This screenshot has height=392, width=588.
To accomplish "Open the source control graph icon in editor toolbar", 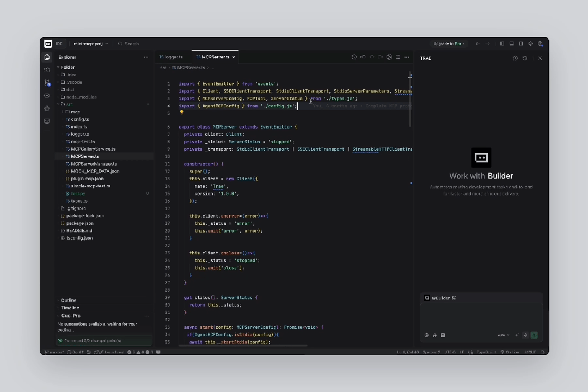I will click(389, 57).
